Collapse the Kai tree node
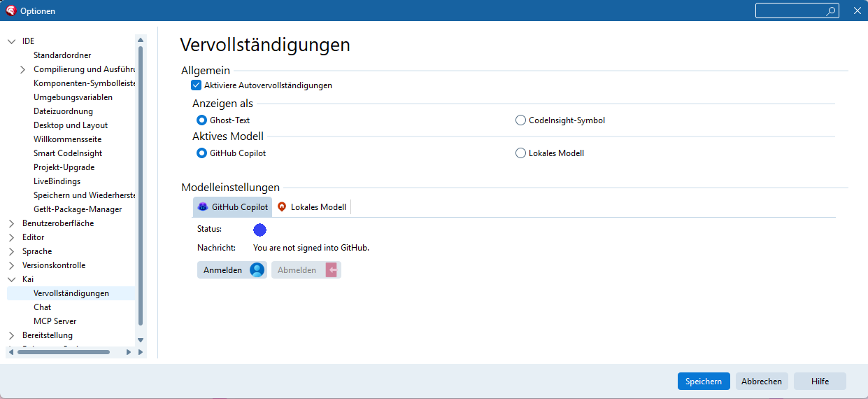868x399 pixels. 11,279
